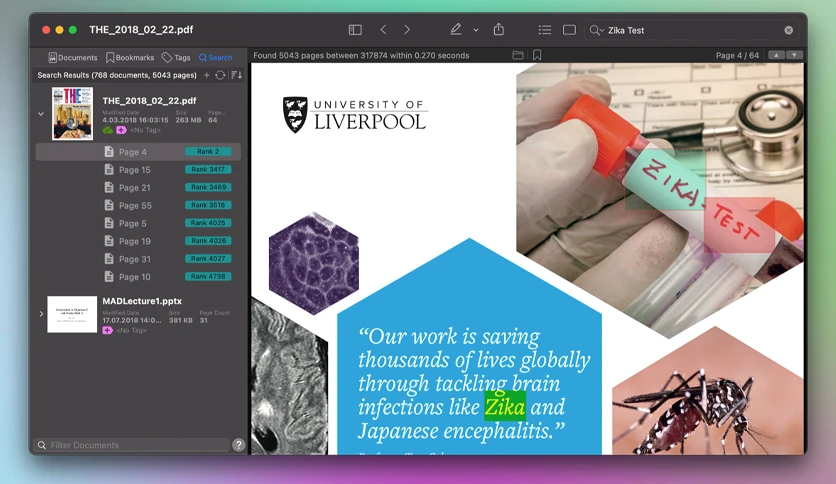Image resolution: width=836 pixels, height=484 pixels.
Task: Refresh the search results
Action: click(220, 75)
